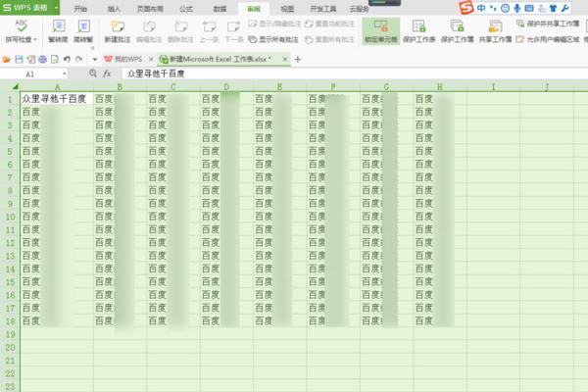588x392 pixels.
Task: Click Share Workbook (共享工作簿)
Action: (495, 31)
